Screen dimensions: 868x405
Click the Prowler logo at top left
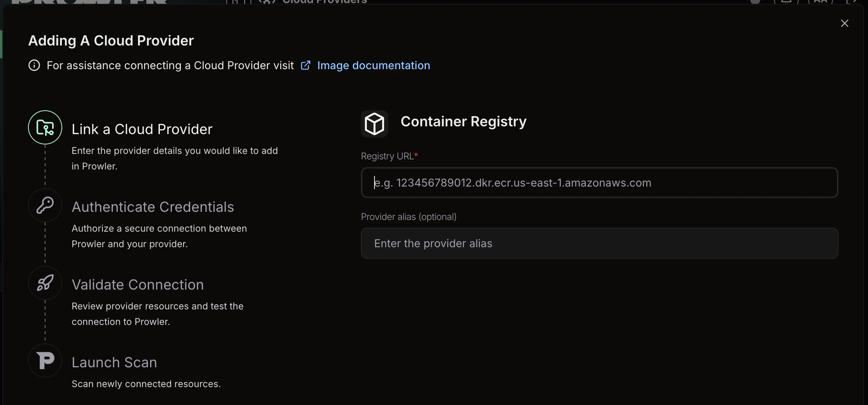(86, 2)
